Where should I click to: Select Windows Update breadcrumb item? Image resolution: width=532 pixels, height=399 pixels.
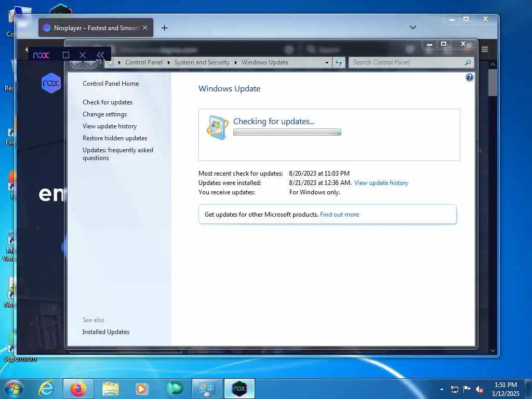(x=264, y=62)
